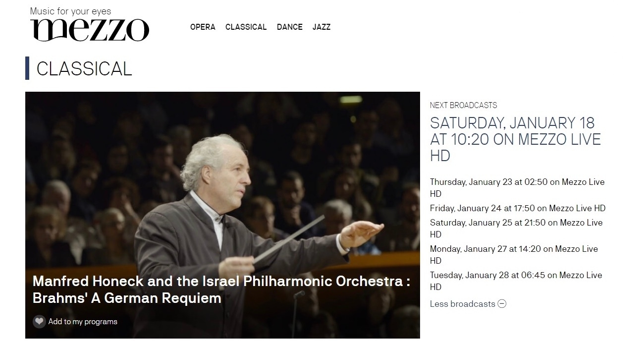Go to the Classical navigation section

coord(246,27)
